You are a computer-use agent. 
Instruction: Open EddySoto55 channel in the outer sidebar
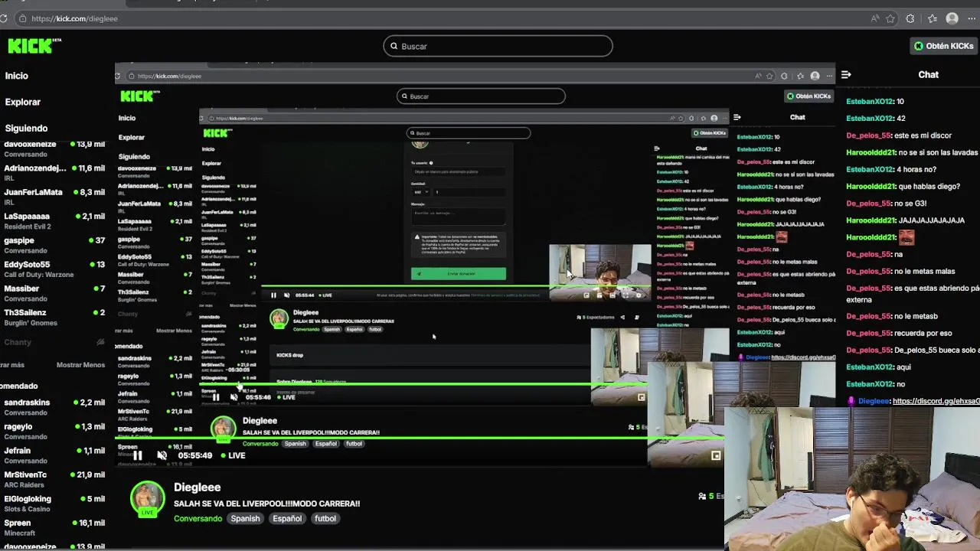click(x=55, y=269)
